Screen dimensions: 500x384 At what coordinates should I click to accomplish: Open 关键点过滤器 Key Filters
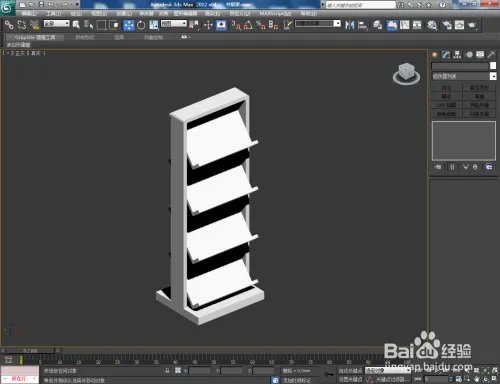coord(392,379)
